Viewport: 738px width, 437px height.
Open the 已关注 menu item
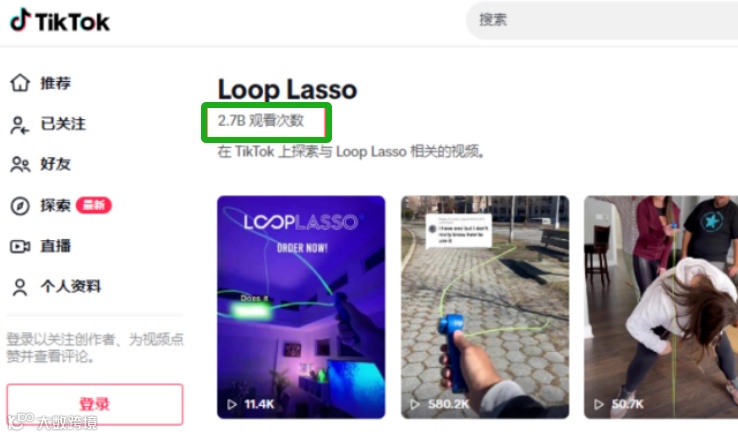pos(63,124)
